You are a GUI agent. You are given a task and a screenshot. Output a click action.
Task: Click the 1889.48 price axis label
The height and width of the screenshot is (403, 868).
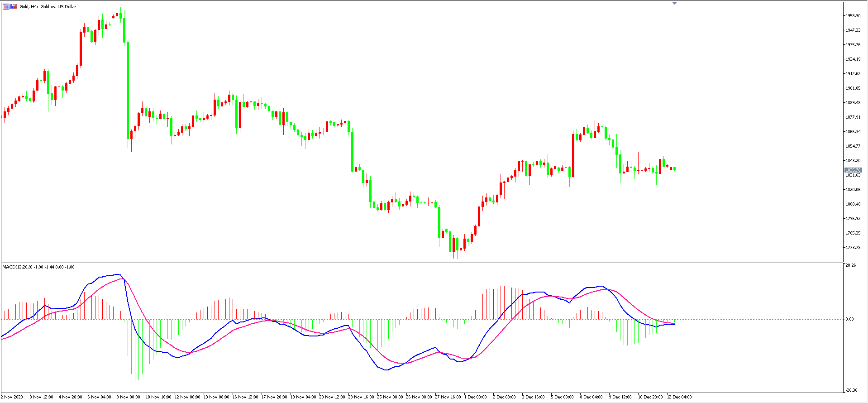point(853,103)
